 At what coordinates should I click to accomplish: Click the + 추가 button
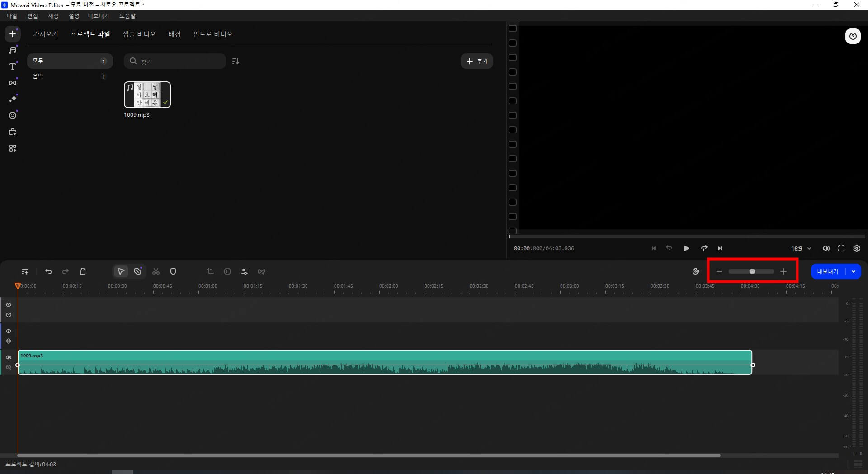click(x=477, y=61)
